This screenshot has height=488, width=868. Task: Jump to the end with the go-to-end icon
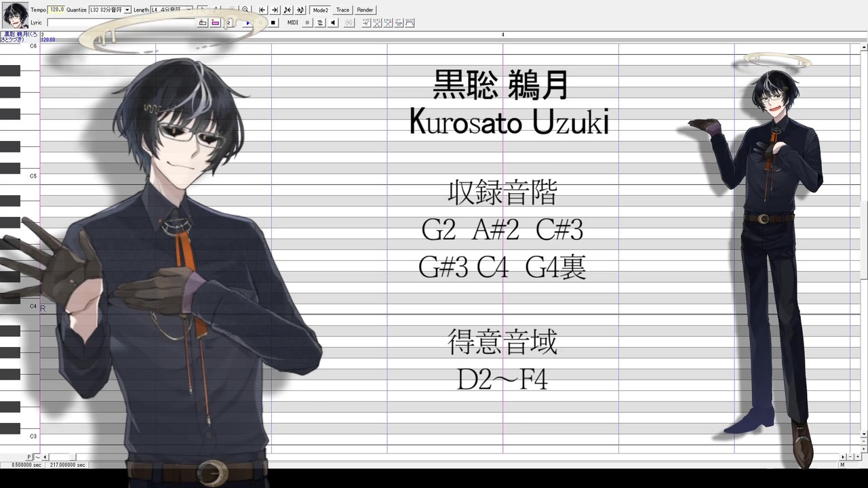(x=275, y=9)
